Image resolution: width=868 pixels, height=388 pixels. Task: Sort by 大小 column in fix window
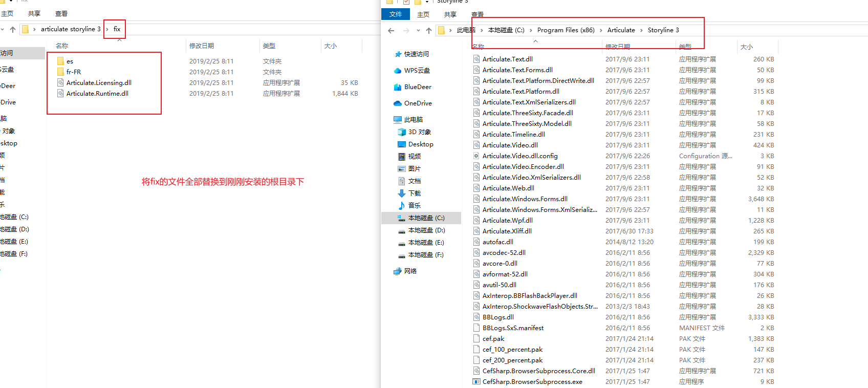pyautogui.click(x=331, y=46)
